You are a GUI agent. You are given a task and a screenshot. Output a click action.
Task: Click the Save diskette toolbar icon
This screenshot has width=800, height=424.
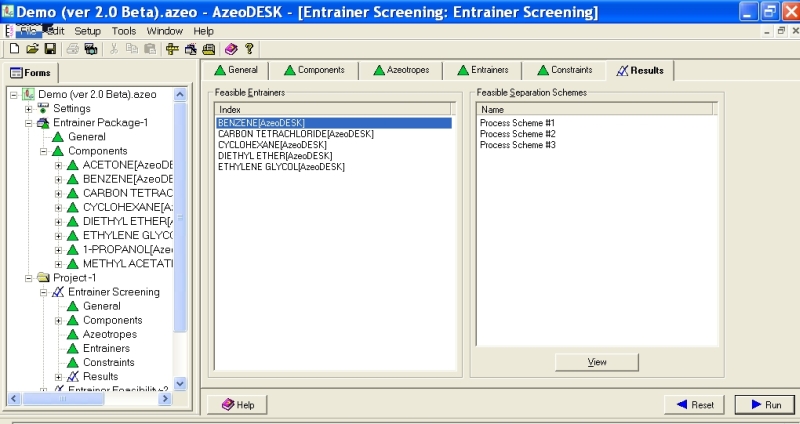[x=49, y=48]
